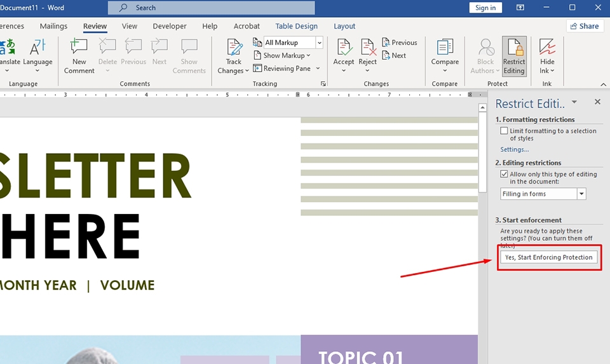Open the Reject dropdown arrow
This screenshot has width=610, height=364.
point(368,71)
